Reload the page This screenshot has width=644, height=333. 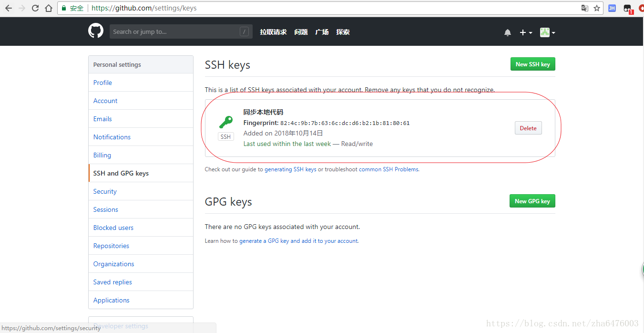(35, 8)
